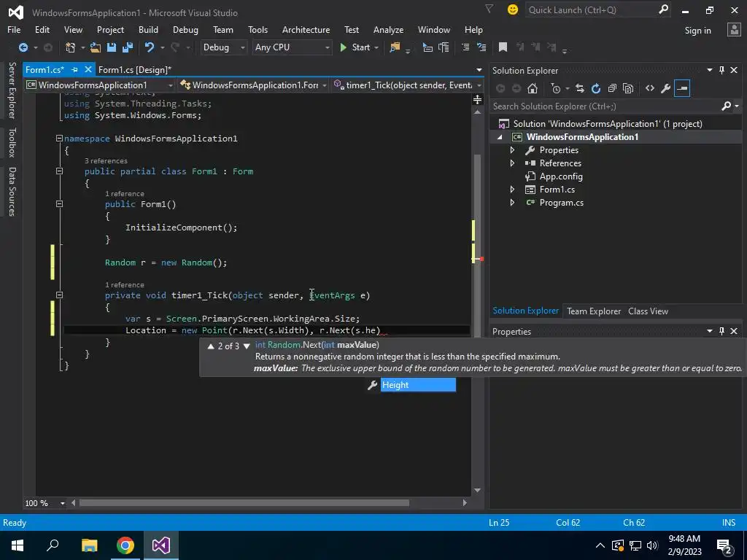The height and width of the screenshot is (560, 747).
Task: Save Form1.cs using the floppy disk icon
Action: (x=112, y=47)
